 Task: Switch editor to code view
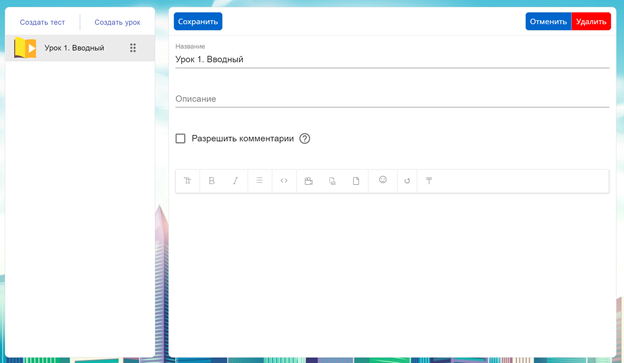pos(284,181)
